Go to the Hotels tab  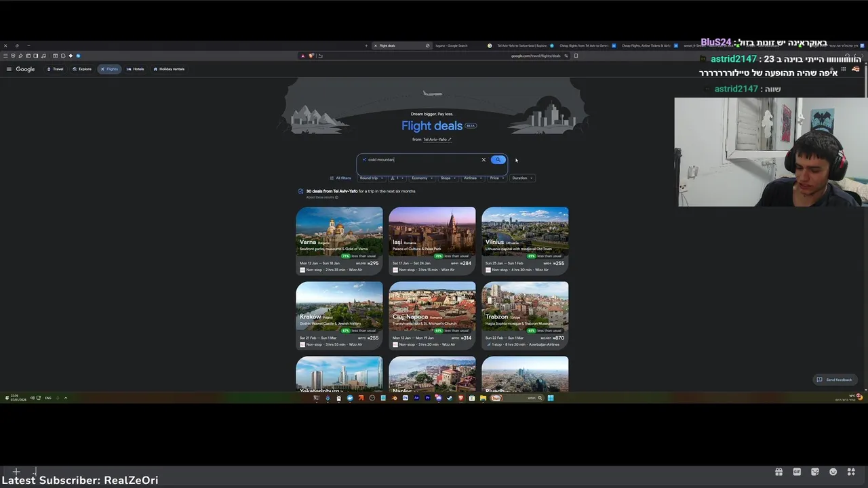point(135,69)
